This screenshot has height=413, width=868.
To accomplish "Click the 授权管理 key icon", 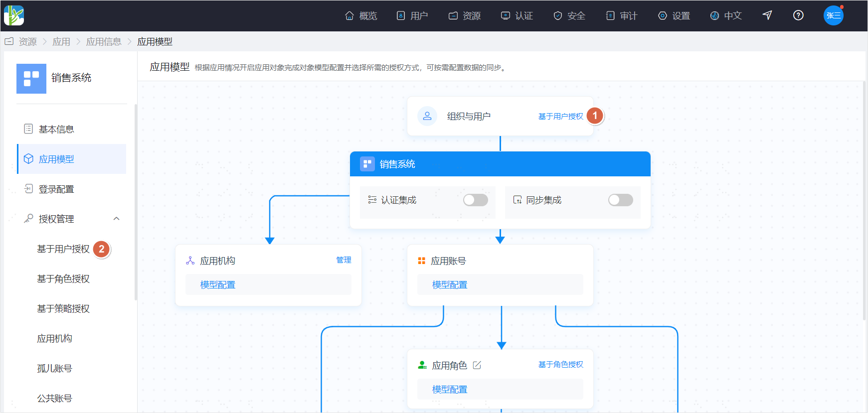I will click(28, 219).
